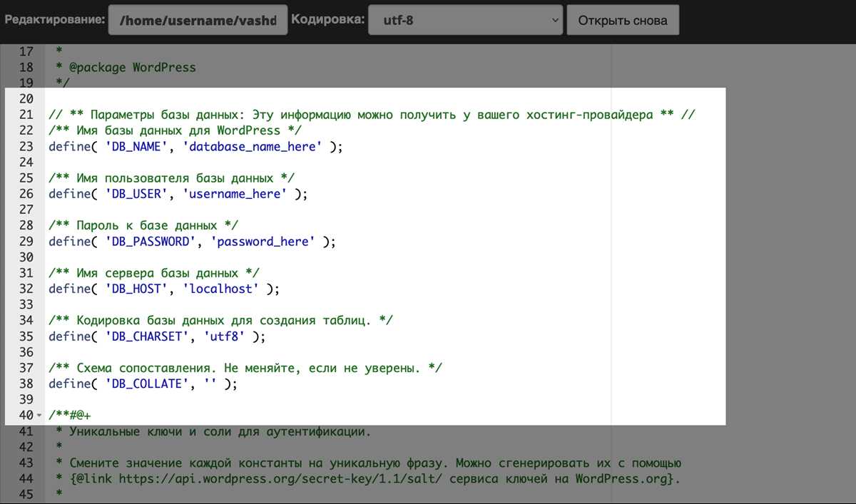Click the 'utf8' value on line 35
Viewport: 856px width, 504px height.
click(225, 336)
